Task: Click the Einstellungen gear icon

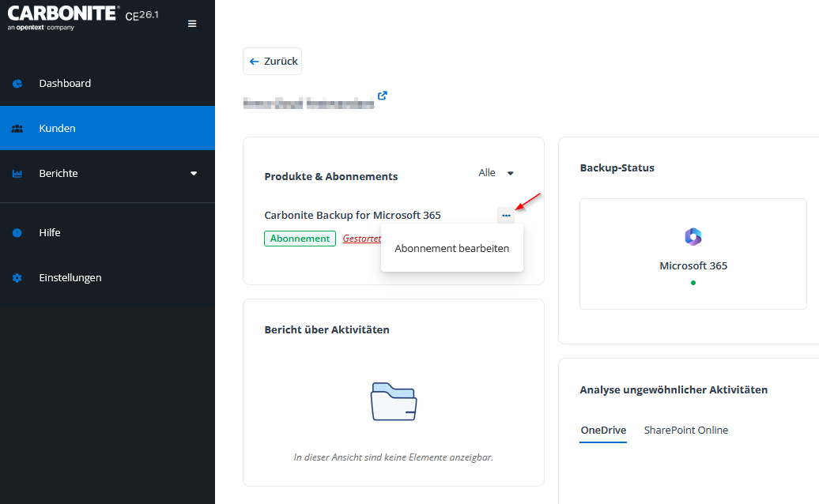Action: (17, 278)
